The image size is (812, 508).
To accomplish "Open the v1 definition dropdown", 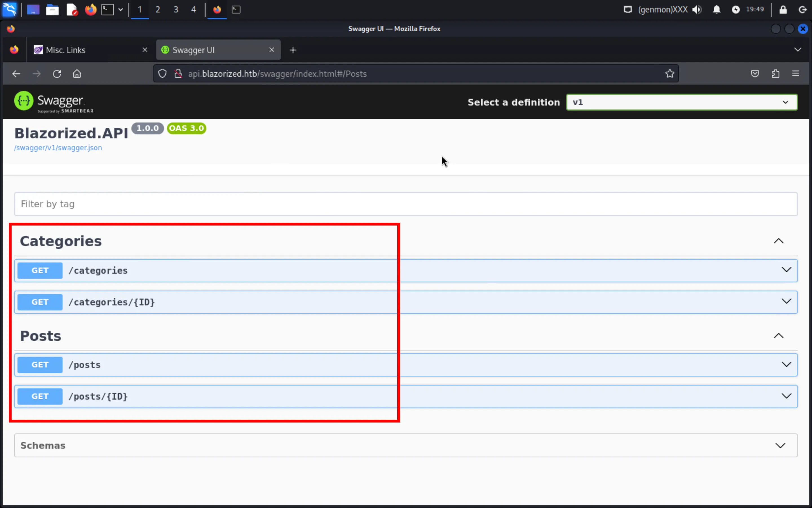I will tap(682, 102).
